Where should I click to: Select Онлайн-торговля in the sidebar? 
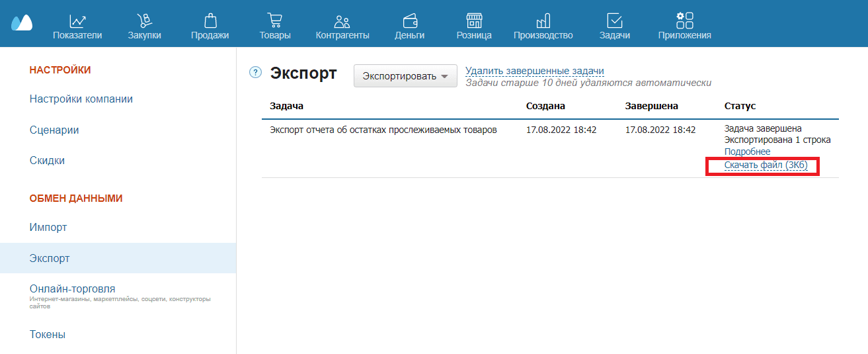point(73,289)
